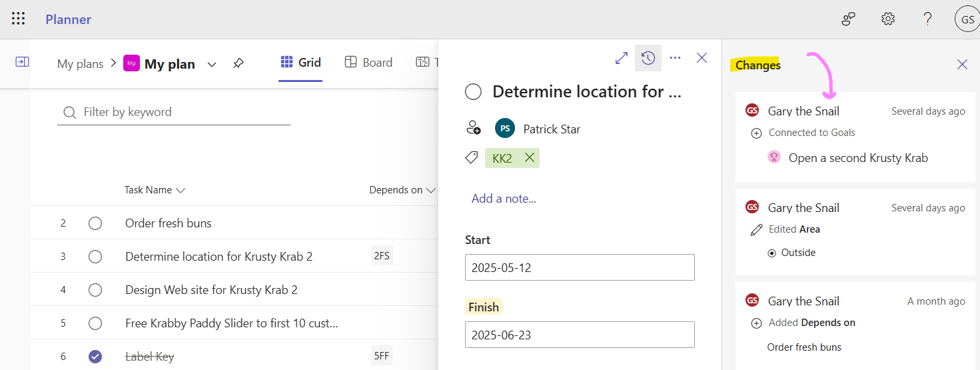Screen dimensions: 980x370
Task: Select the Order fresh buns task name
Action: coord(169,223)
